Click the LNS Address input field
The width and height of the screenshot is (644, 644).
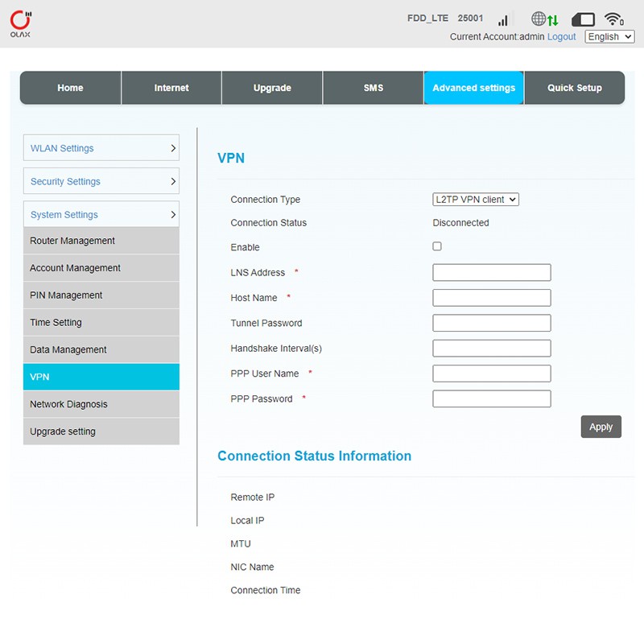[x=492, y=273]
